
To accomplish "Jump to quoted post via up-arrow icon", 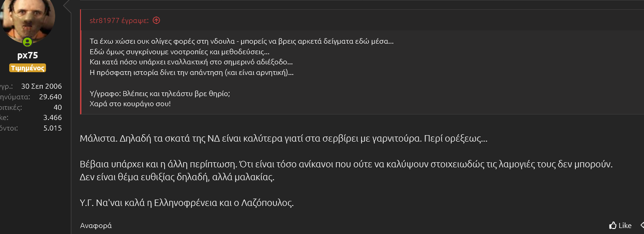I will (x=156, y=20).
